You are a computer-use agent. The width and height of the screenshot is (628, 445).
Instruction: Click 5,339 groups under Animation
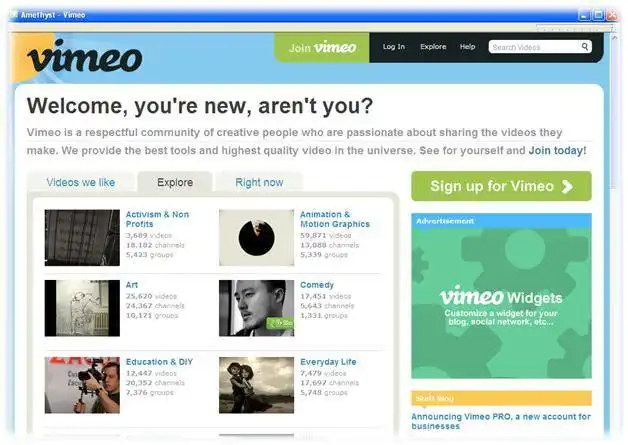[x=324, y=255]
